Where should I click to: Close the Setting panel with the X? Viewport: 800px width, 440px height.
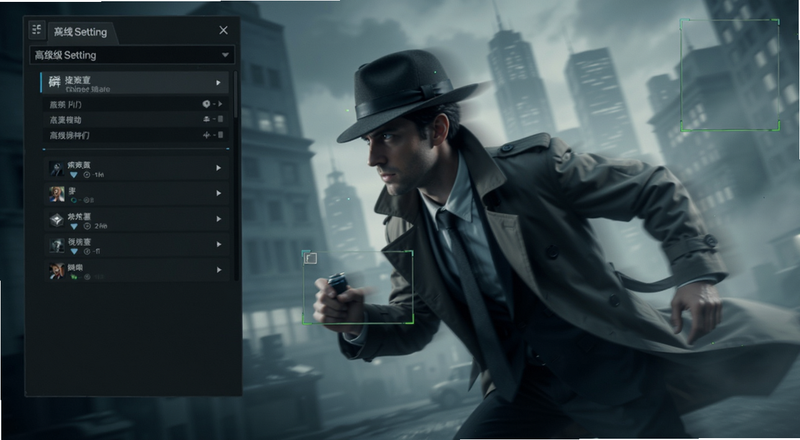(223, 30)
